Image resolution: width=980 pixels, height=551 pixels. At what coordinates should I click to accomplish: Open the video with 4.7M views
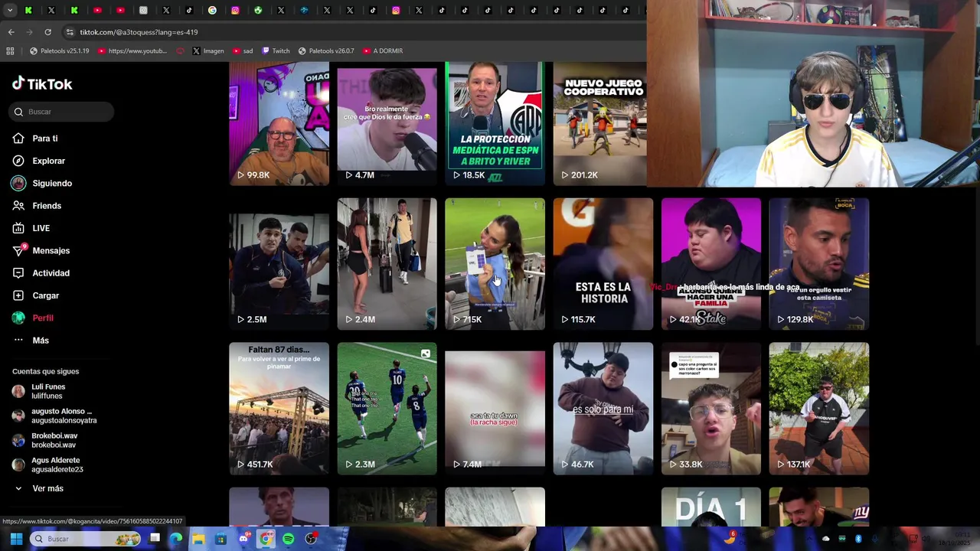[387, 123]
